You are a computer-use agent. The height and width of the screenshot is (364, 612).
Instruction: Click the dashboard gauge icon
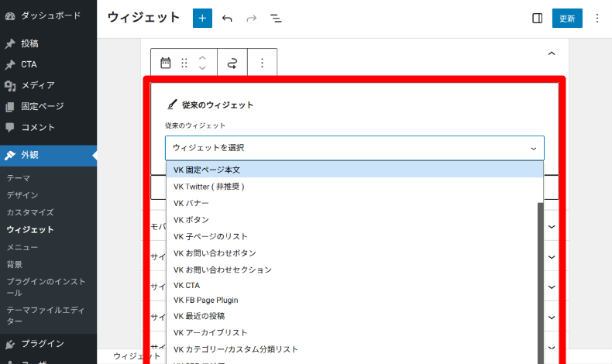[x=10, y=16]
